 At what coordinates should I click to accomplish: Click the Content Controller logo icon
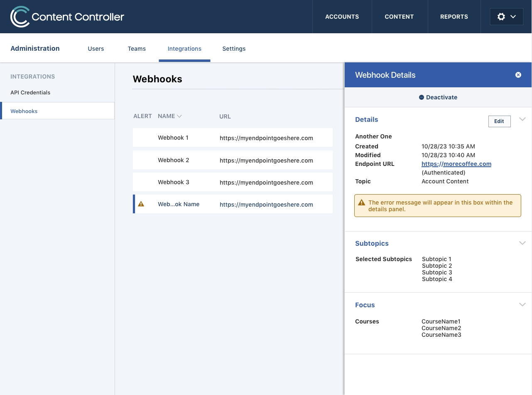coord(20,17)
